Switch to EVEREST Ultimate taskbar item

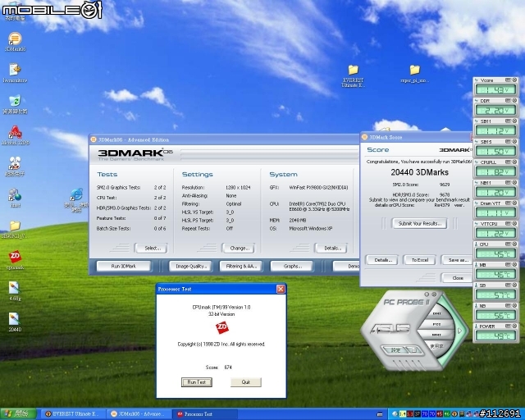tap(73, 414)
